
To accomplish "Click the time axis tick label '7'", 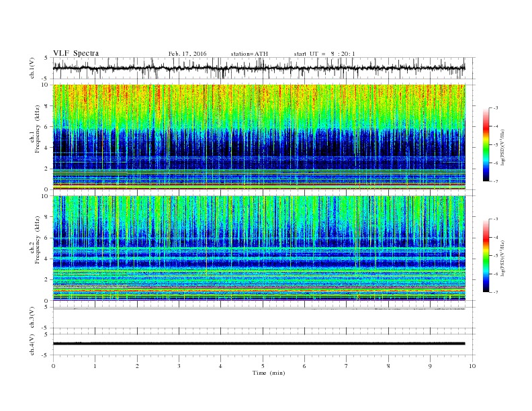I will point(347,366).
